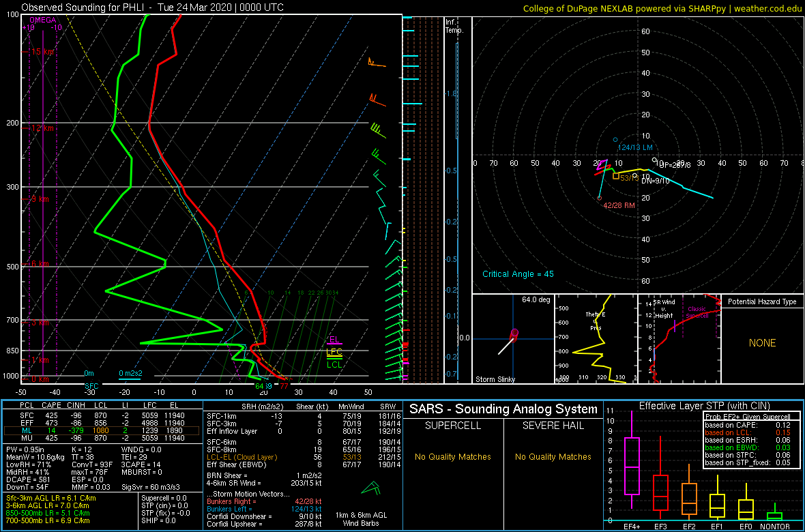
Task: Click the SHIP = 0.0 parameter
Action: click(x=159, y=520)
